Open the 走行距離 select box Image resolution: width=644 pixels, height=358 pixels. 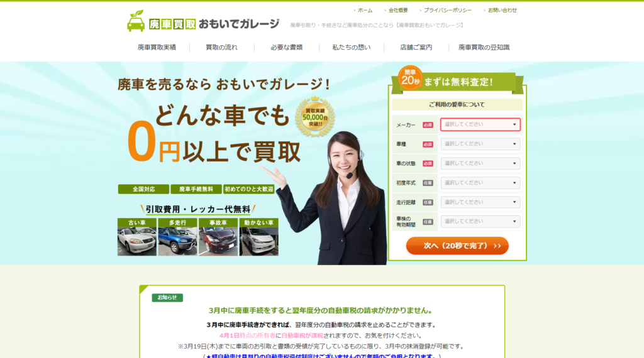point(480,202)
